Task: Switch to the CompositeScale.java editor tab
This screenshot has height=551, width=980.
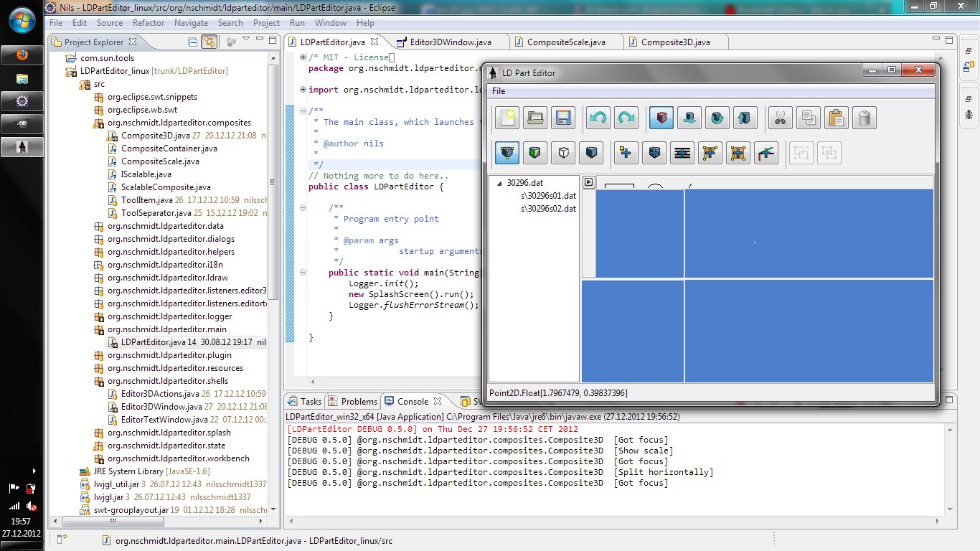Action: click(565, 42)
